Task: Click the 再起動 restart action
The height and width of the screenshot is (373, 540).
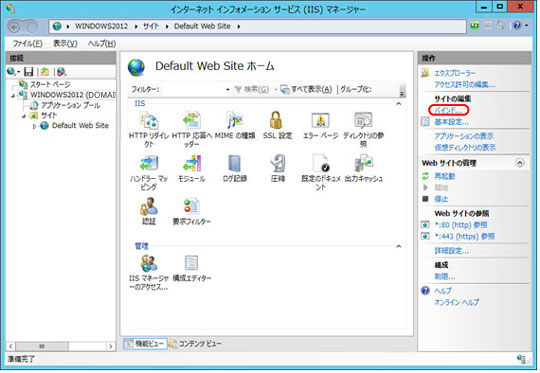Action: point(445,176)
